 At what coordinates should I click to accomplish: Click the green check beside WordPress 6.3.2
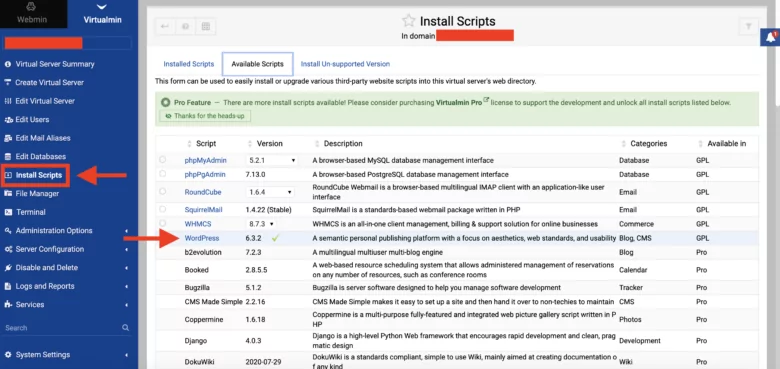[275, 238]
